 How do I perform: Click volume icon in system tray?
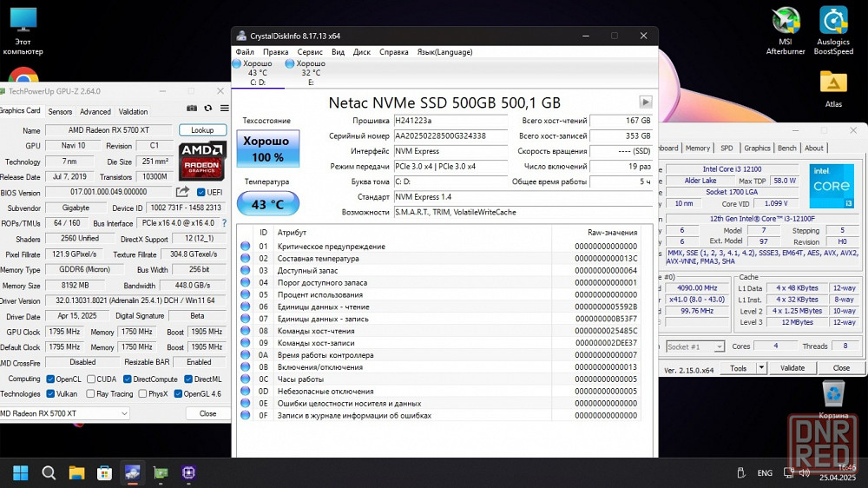pos(805,472)
